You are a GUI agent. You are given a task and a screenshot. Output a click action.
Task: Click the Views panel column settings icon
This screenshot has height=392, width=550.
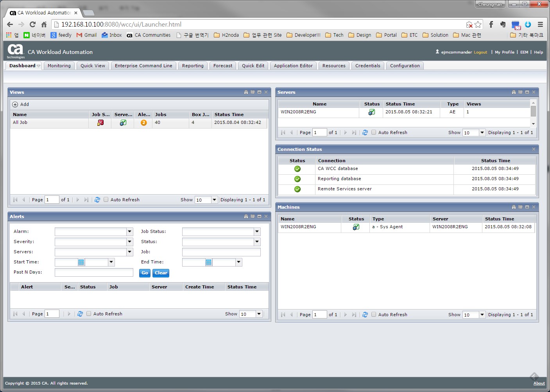point(253,92)
